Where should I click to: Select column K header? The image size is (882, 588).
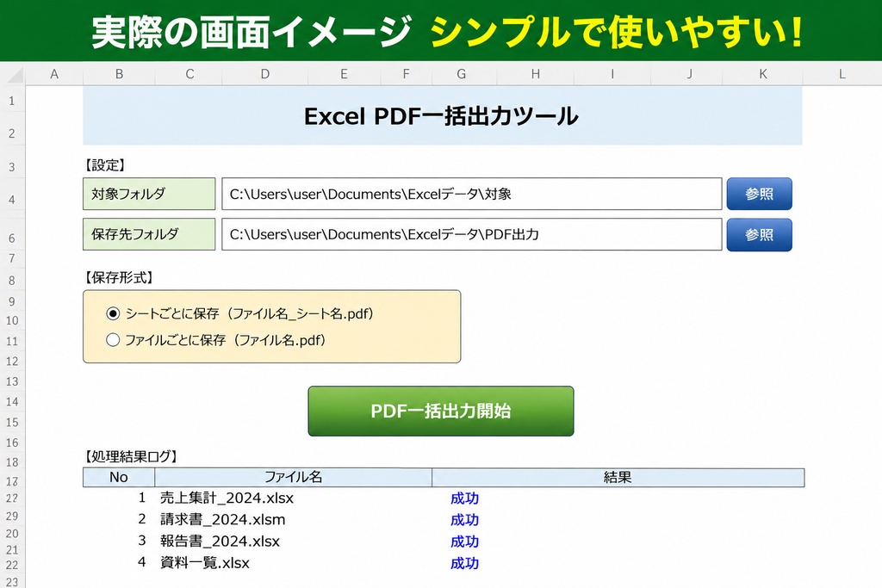tap(763, 74)
